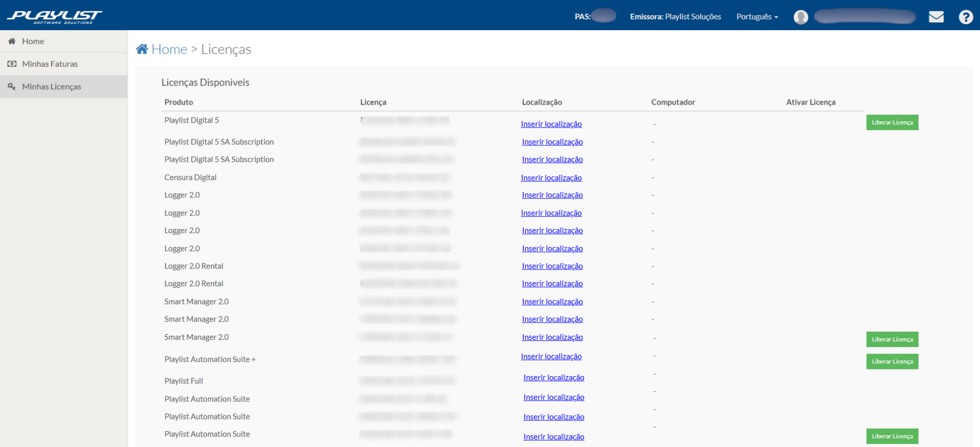Click the Minhas Licenças key icon
Screen dimensions: 980x447
tap(12, 87)
